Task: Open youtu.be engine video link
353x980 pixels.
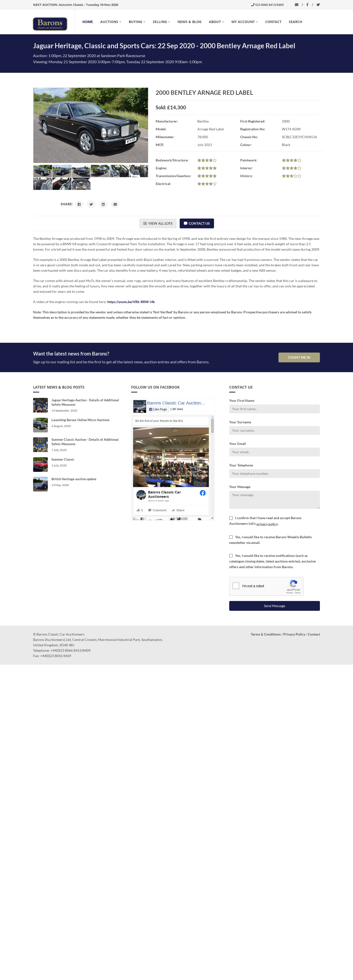Action: [131, 302]
